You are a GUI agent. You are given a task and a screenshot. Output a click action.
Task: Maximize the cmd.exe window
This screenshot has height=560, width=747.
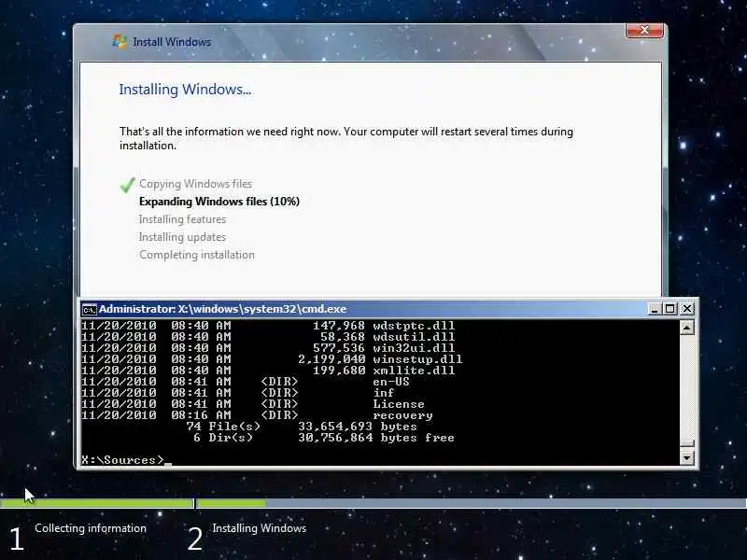coord(669,309)
